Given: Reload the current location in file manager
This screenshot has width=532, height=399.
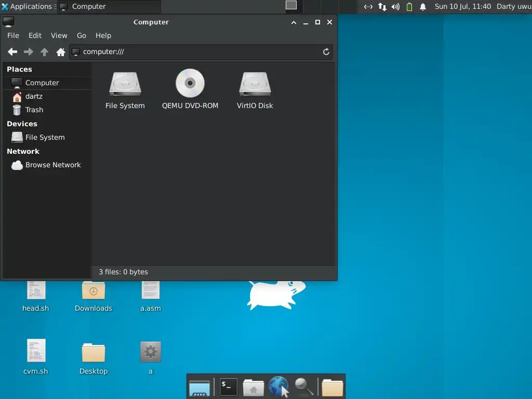Looking at the screenshot, I should tap(326, 52).
